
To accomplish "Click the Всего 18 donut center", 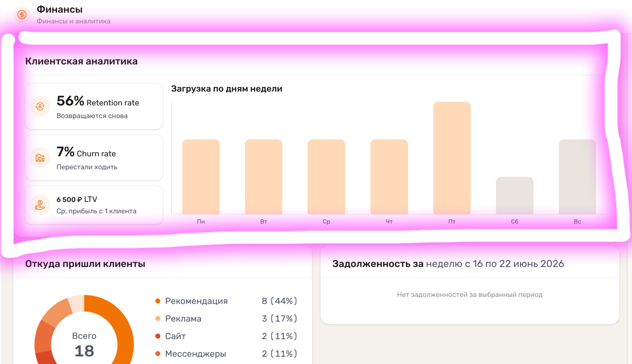I will (x=84, y=345).
